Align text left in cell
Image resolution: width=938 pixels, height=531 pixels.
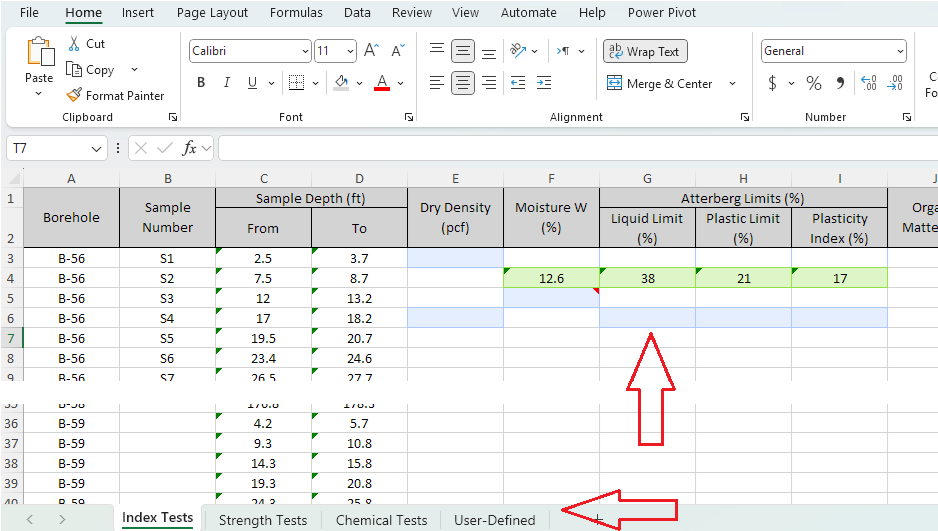[437, 83]
